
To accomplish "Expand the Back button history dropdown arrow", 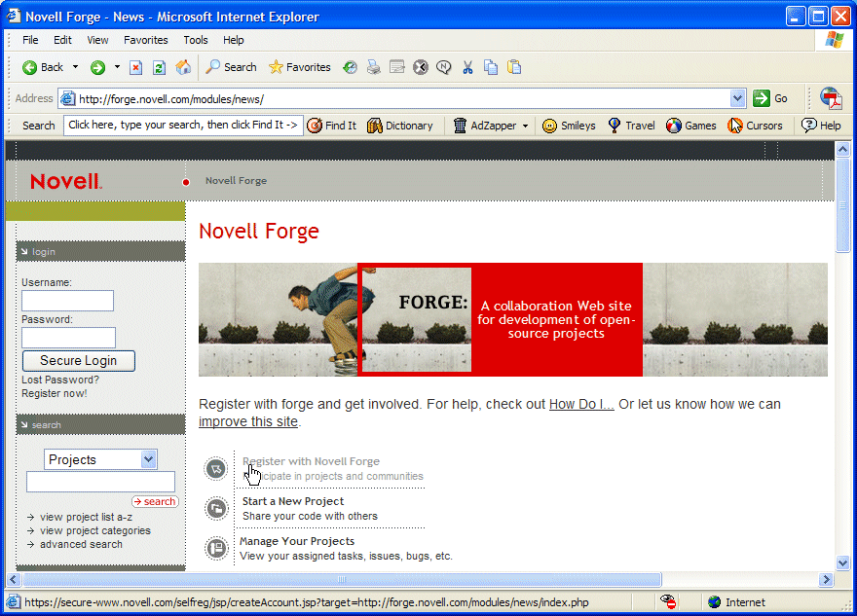I will point(75,67).
